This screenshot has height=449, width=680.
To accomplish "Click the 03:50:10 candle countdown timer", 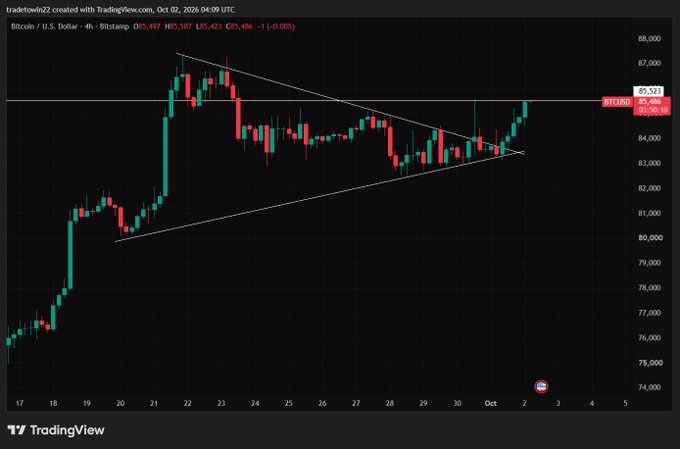I will pos(652,110).
